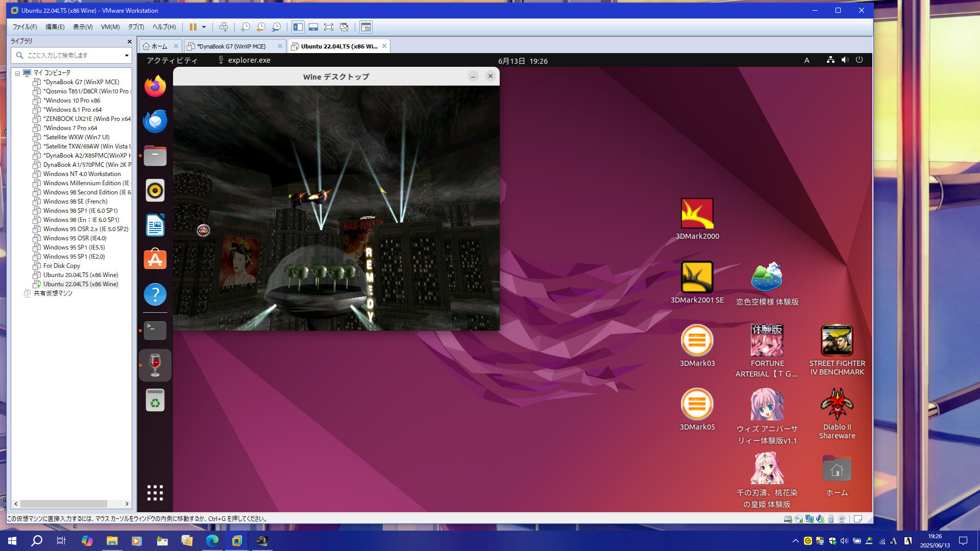Click the input method A indicator
Screen dimensions: 980x551
[x=807, y=60]
